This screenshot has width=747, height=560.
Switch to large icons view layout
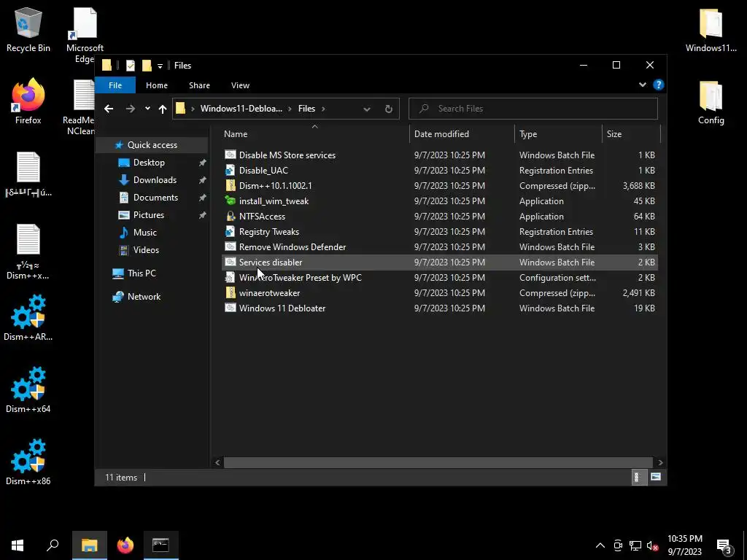click(x=656, y=477)
